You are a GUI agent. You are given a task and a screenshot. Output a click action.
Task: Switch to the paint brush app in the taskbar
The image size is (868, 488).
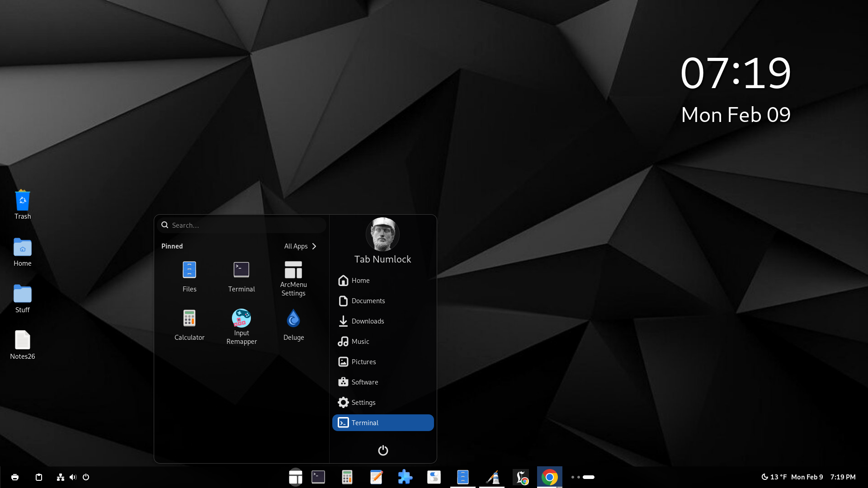[492, 477]
